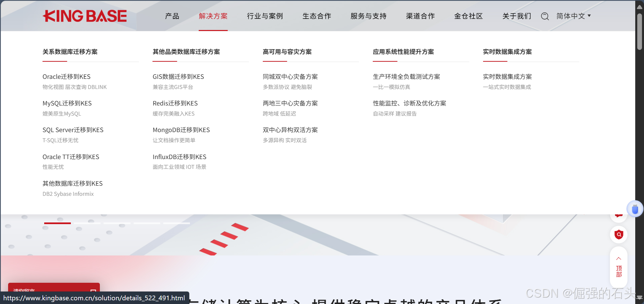The width and height of the screenshot is (644, 304).
Task: Click the partially hidden red chat bubble icon
Action: coord(619,216)
